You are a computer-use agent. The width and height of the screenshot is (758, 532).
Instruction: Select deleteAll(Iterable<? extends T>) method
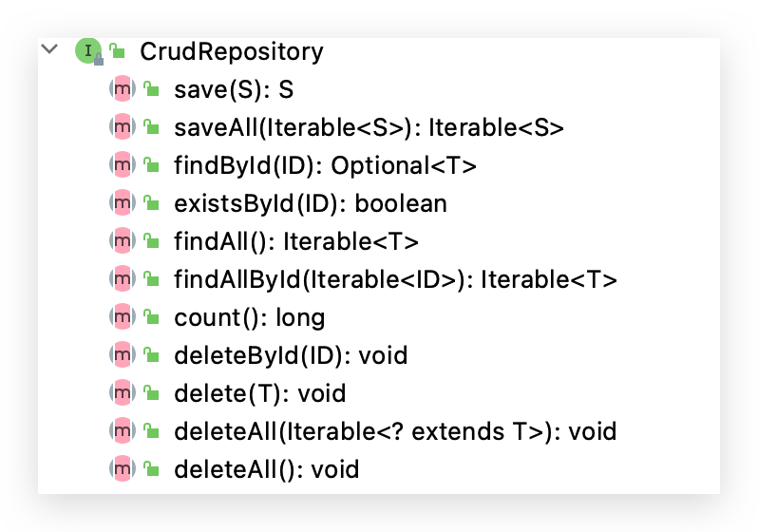click(395, 431)
